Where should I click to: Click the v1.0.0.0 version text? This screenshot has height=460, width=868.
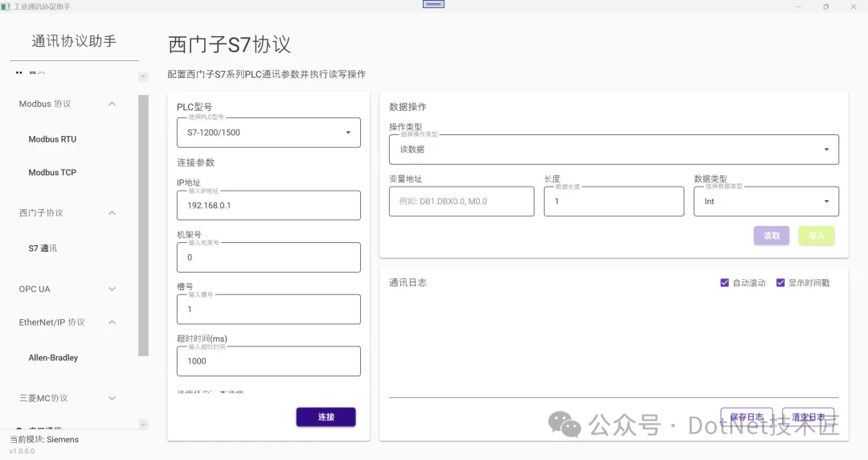[x=23, y=451]
